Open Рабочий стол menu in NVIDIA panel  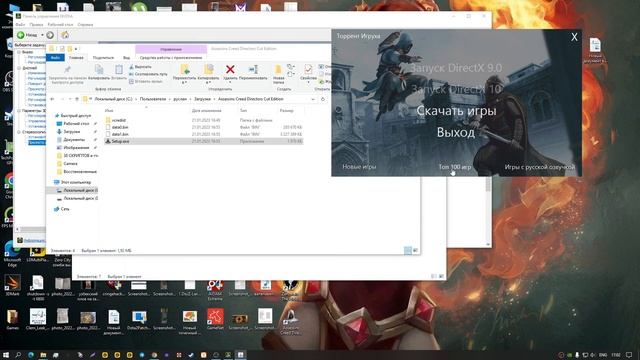click(60, 25)
